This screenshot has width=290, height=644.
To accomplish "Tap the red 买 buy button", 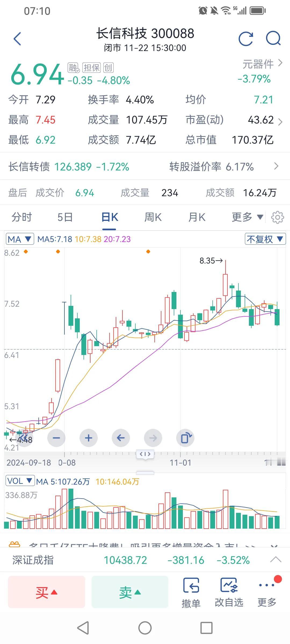I will (x=46, y=592).
